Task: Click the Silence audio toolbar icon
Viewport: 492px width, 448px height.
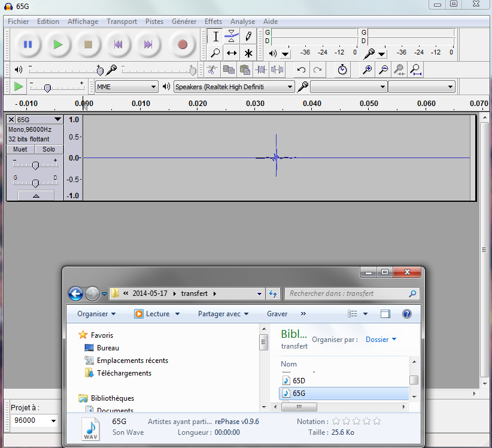Action: 277,69
